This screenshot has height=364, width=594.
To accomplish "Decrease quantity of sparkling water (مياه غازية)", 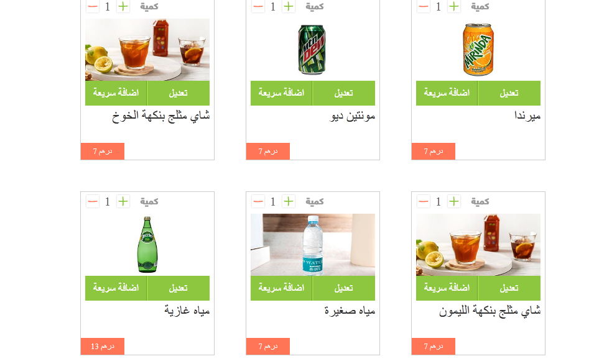I will [93, 201].
